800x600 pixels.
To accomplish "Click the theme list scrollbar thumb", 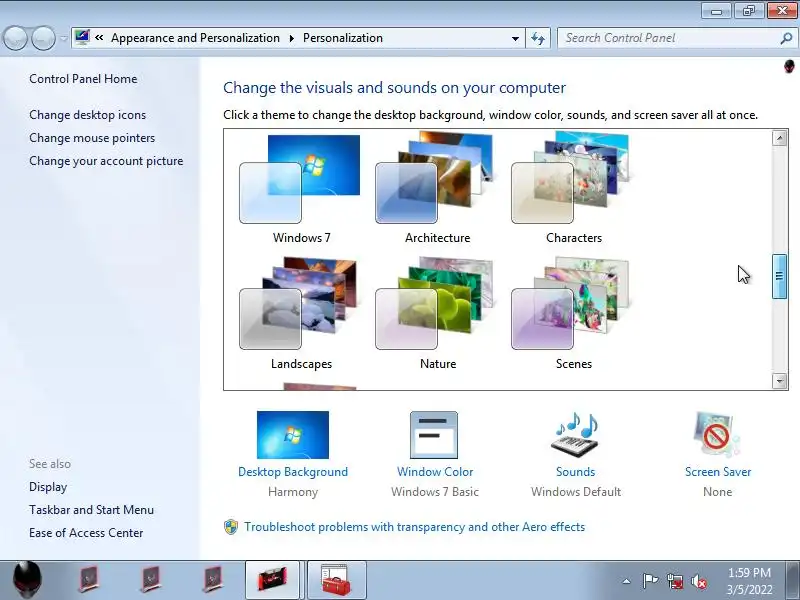I will point(779,276).
